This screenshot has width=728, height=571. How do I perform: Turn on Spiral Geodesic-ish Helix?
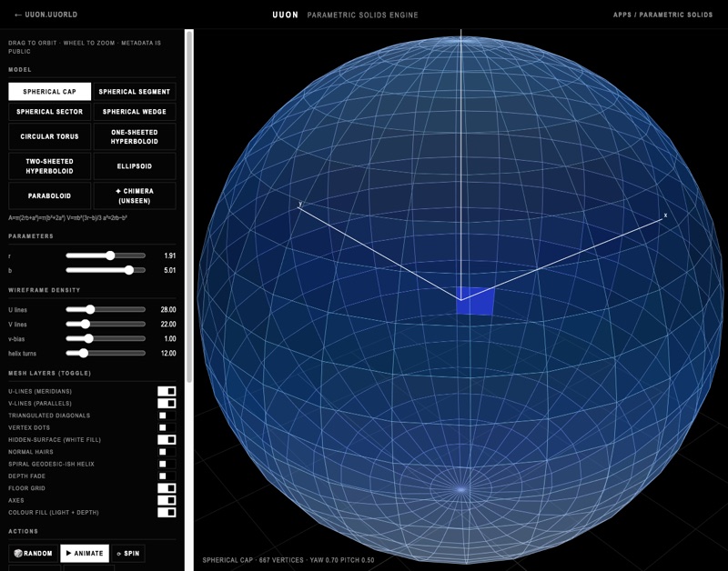[x=167, y=464]
